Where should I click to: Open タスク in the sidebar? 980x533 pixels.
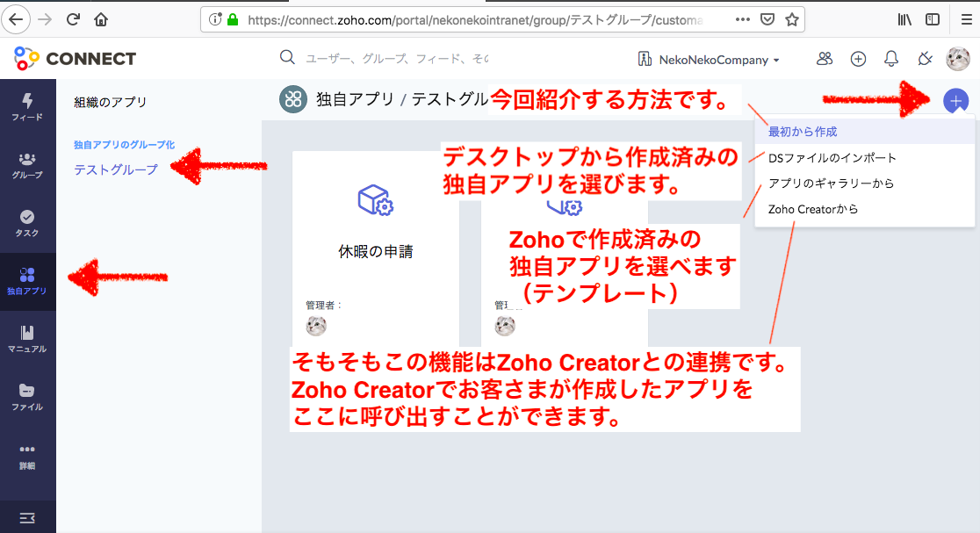click(27, 224)
